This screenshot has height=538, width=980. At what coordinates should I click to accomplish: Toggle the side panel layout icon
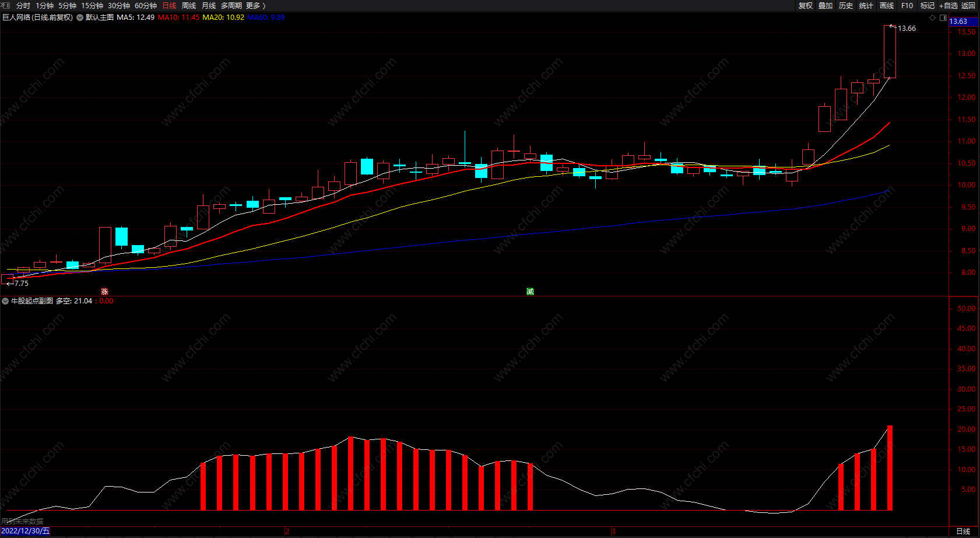coord(943,18)
